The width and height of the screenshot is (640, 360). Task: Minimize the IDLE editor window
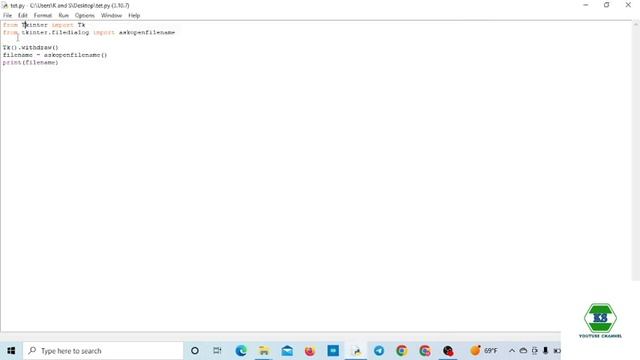586,5
